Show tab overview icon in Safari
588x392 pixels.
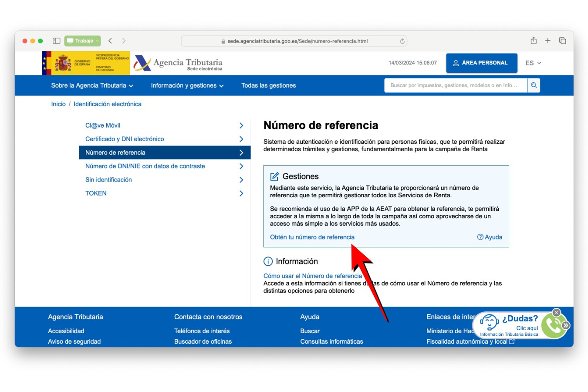pyautogui.click(x=562, y=41)
